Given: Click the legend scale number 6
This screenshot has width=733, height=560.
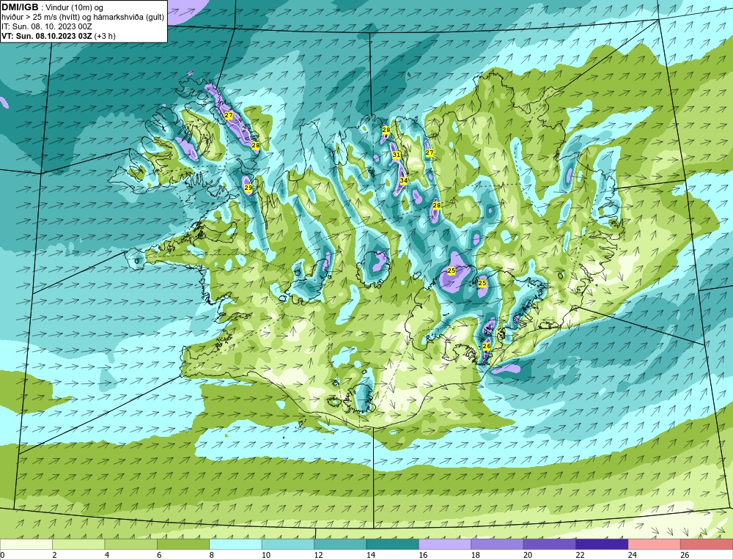Looking at the screenshot, I should tap(159, 555).
